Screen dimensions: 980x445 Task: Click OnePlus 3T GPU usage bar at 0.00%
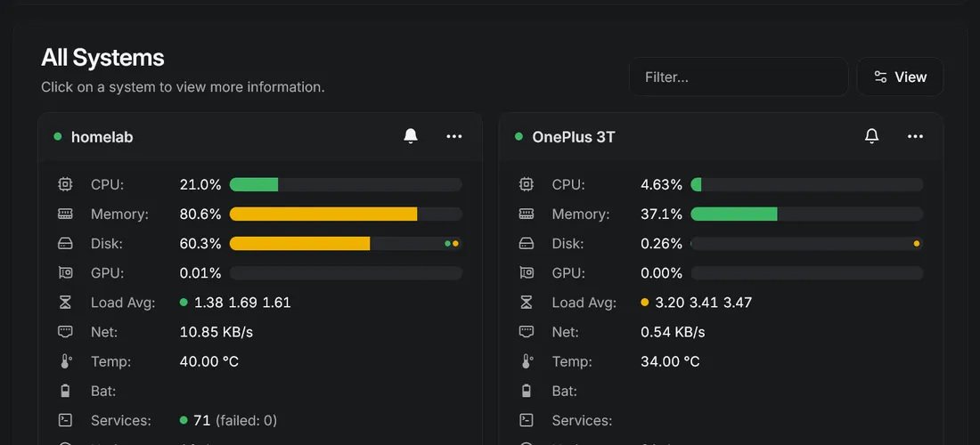click(807, 272)
